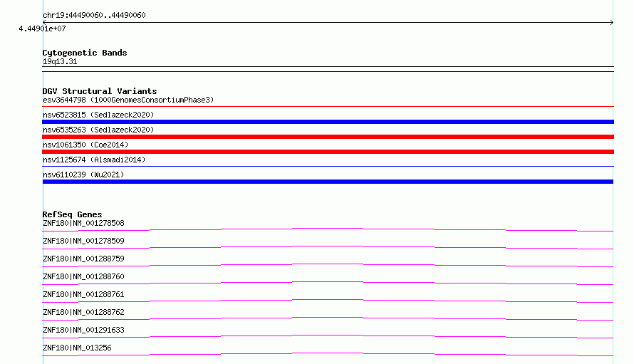The height and width of the screenshot is (364, 634).
Task: Open transcript ZNF180|NM_001291633 label
Action: [x=83, y=330]
